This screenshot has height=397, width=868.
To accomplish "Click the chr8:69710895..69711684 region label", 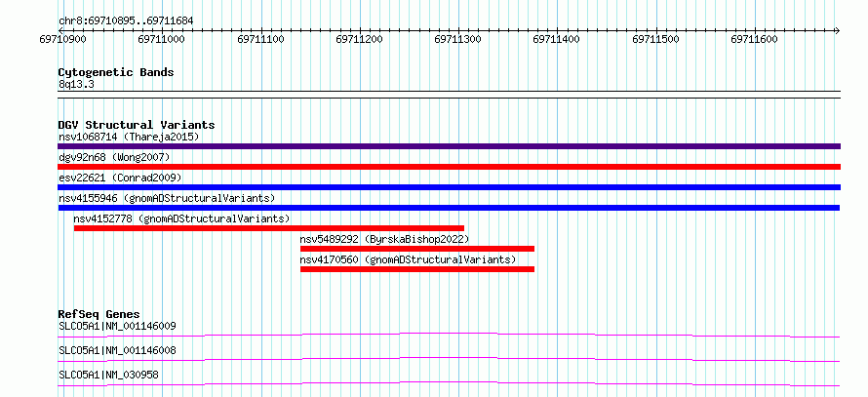I will (126, 21).
